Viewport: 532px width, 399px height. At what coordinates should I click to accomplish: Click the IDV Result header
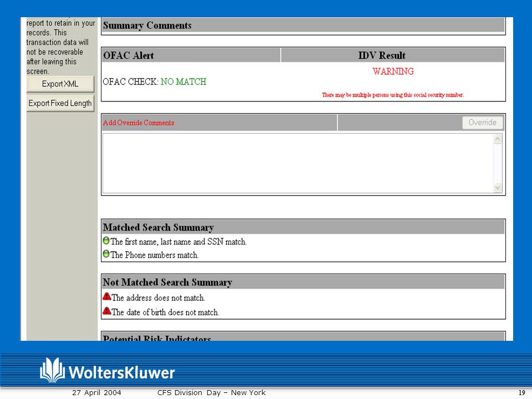[393, 55]
